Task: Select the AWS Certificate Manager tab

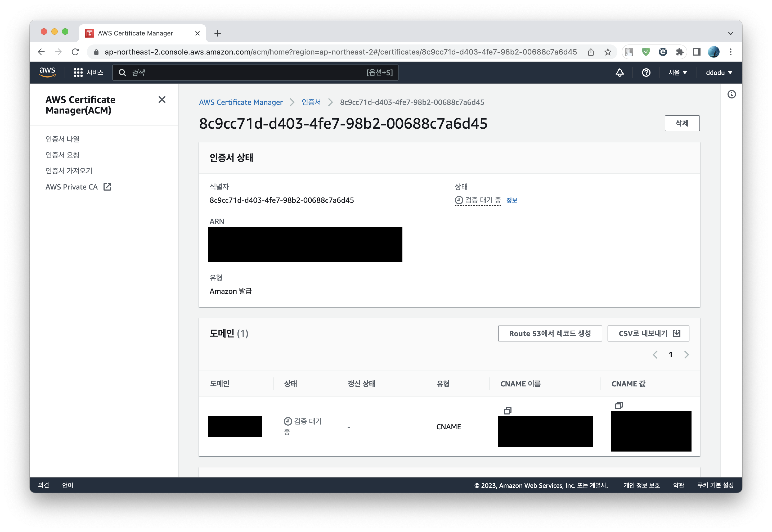Action: [x=142, y=33]
